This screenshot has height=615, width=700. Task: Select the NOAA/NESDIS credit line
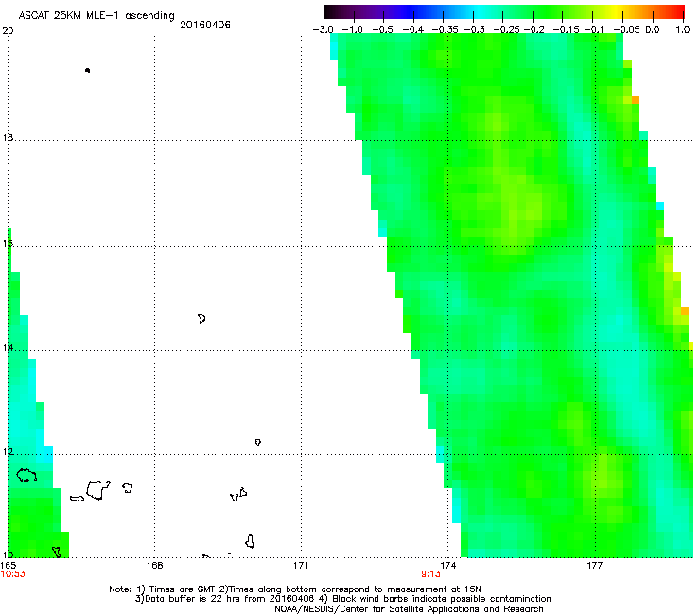pos(409,609)
